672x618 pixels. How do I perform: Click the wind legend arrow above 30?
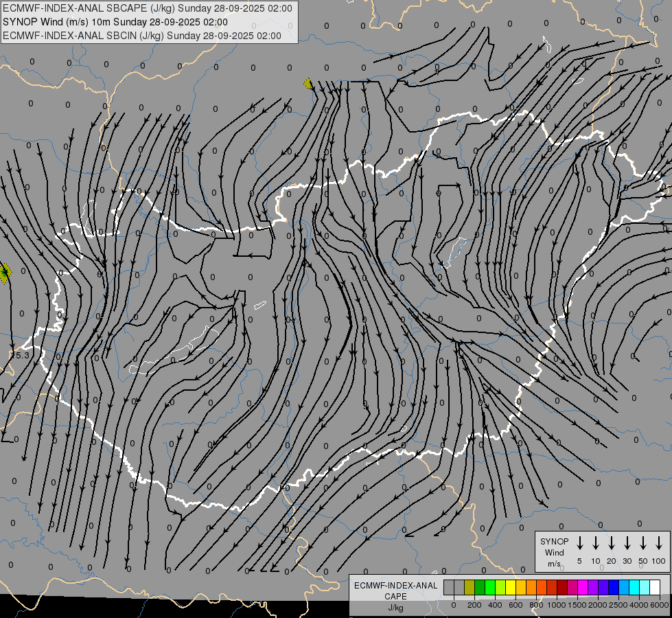coord(627,543)
